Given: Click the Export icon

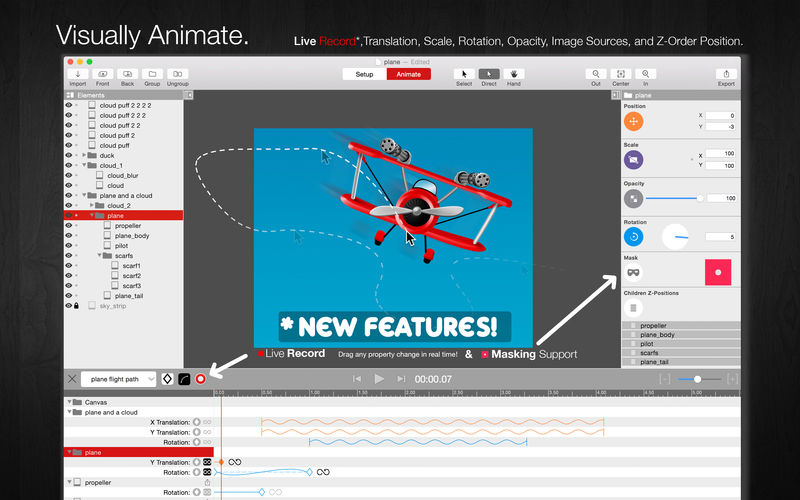Looking at the screenshot, I should pyautogui.click(x=726, y=74).
